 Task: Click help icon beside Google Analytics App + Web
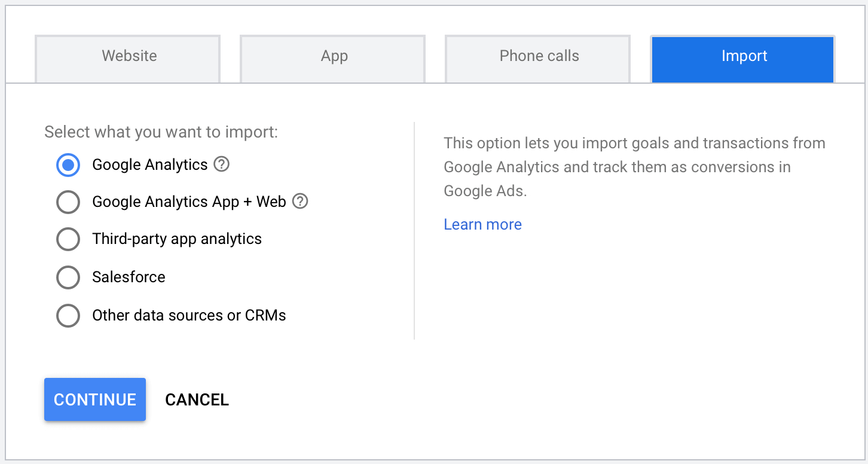click(300, 202)
